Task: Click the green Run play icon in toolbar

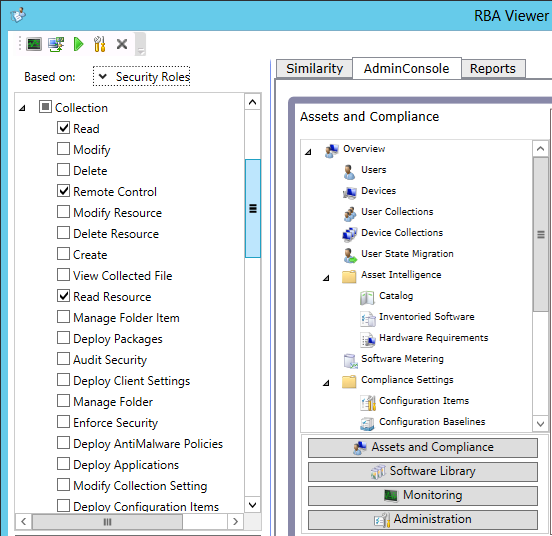Action: 78,44
